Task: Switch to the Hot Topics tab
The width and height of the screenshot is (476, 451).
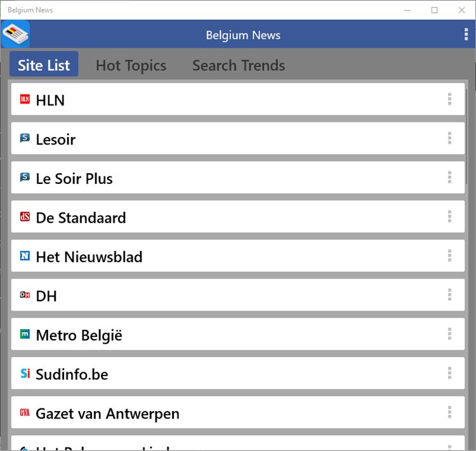Action: pos(131,65)
